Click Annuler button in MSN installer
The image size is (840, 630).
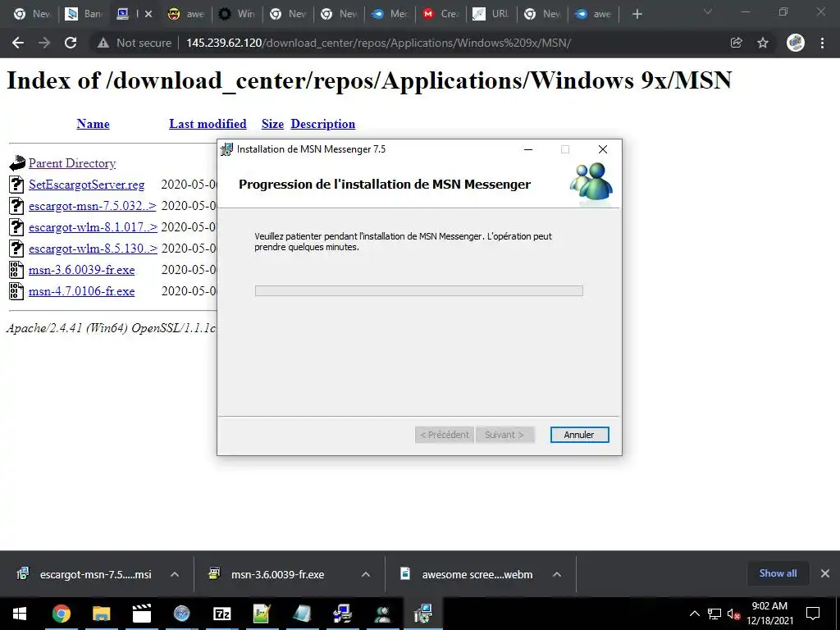(579, 435)
